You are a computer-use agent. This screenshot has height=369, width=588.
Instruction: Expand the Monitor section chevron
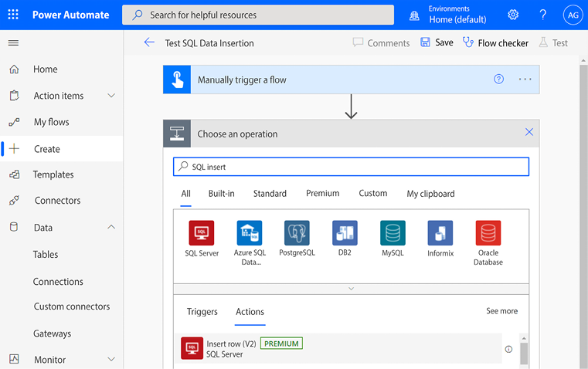[x=111, y=359]
